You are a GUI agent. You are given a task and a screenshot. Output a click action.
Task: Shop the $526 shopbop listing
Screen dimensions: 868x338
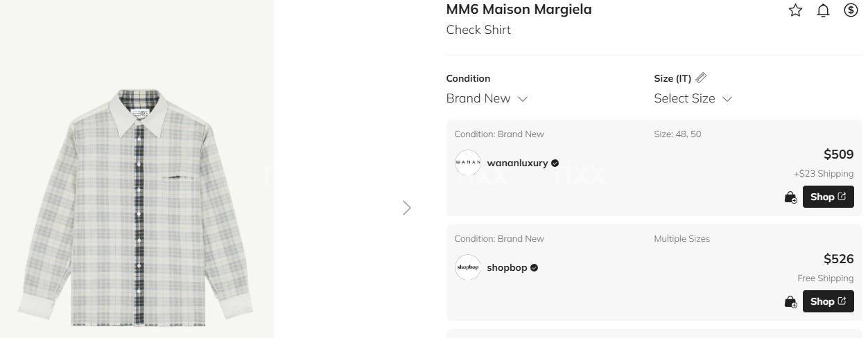click(828, 301)
